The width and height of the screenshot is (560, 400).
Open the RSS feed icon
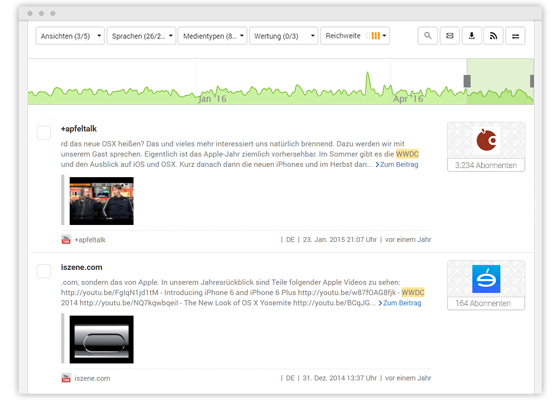coord(493,36)
